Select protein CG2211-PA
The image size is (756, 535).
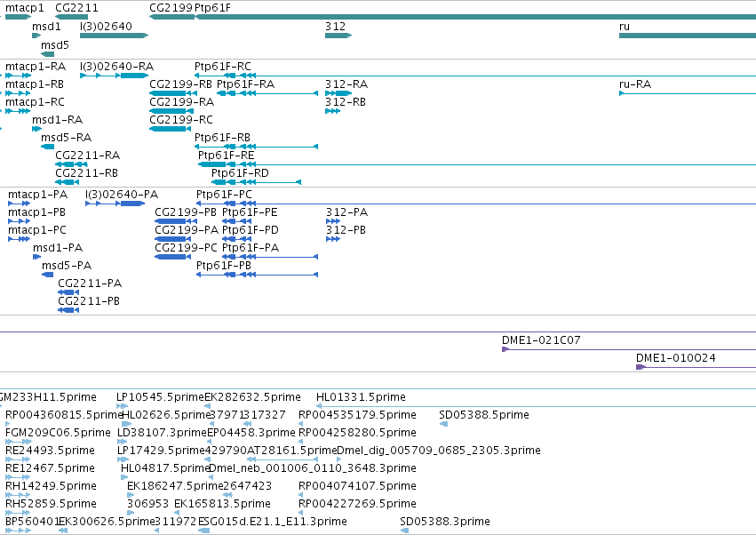pos(90,283)
